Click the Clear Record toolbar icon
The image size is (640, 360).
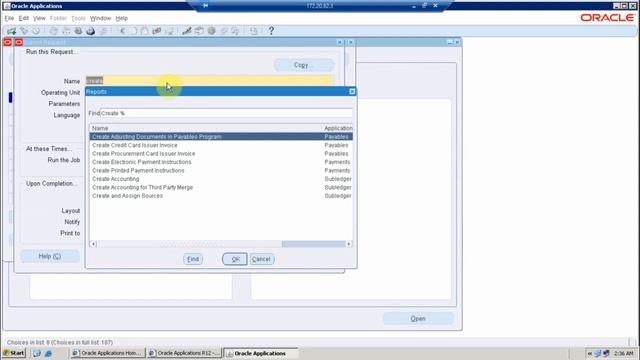[x=156, y=31]
